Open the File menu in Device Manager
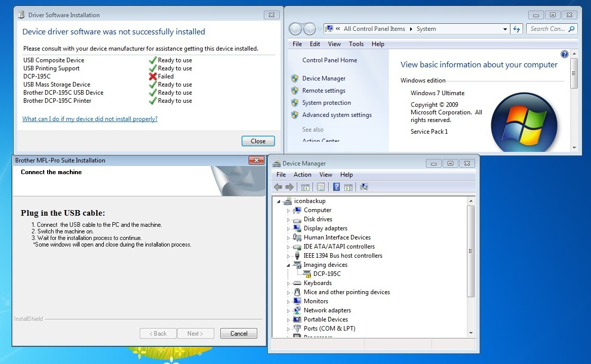Screen dimensions: 591x364 (281, 175)
